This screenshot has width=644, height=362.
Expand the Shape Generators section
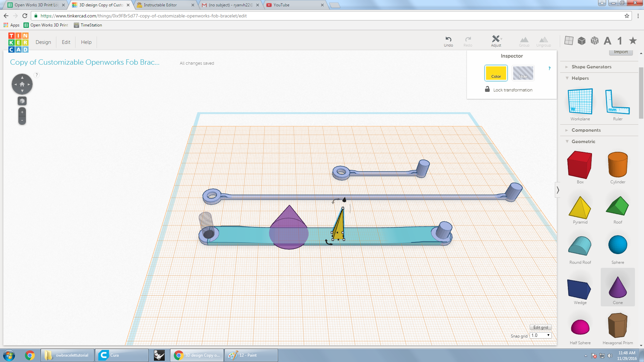click(591, 67)
